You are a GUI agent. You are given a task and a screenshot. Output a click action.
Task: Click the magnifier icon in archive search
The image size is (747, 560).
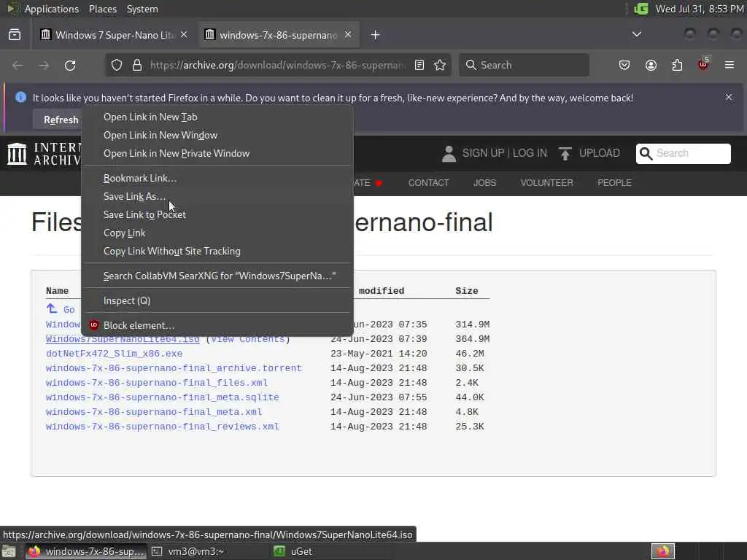(646, 153)
